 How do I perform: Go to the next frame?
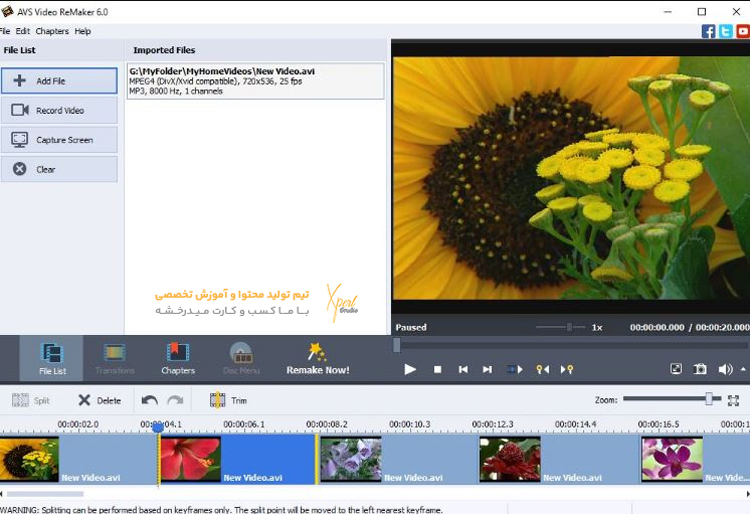pyautogui.click(x=487, y=369)
